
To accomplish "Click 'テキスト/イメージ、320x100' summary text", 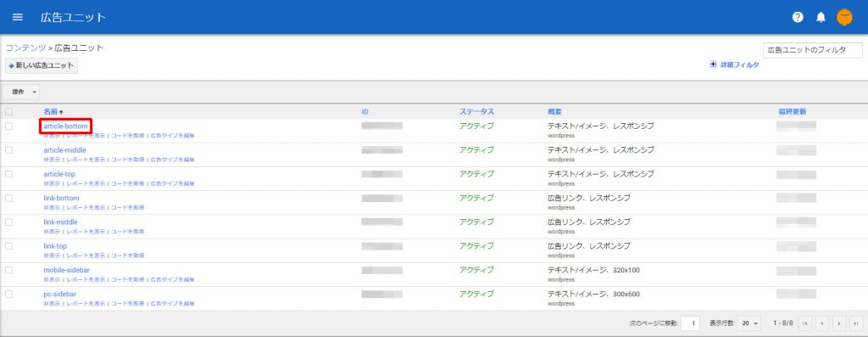I will coord(593,270).
